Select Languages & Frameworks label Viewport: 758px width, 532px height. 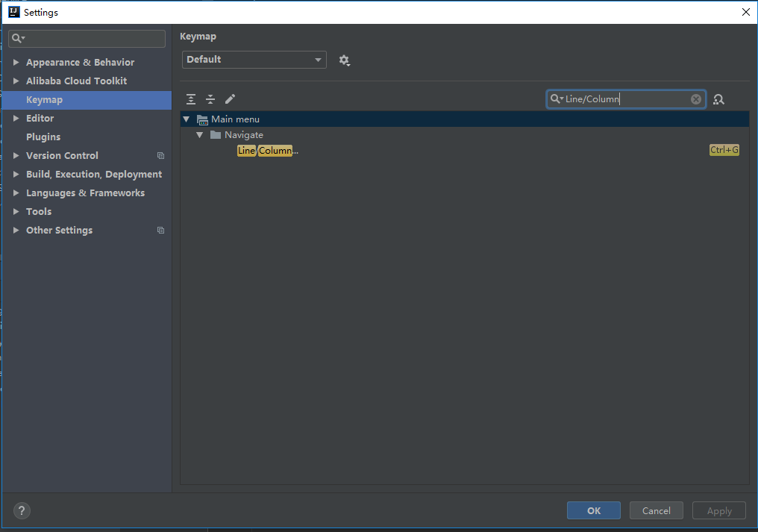point(86,193)
